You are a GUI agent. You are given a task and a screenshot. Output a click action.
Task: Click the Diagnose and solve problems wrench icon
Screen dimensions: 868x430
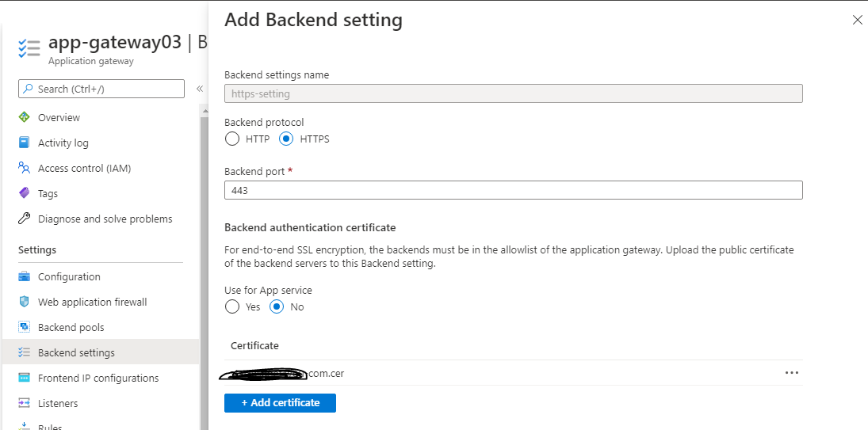[x=24, y=219]
